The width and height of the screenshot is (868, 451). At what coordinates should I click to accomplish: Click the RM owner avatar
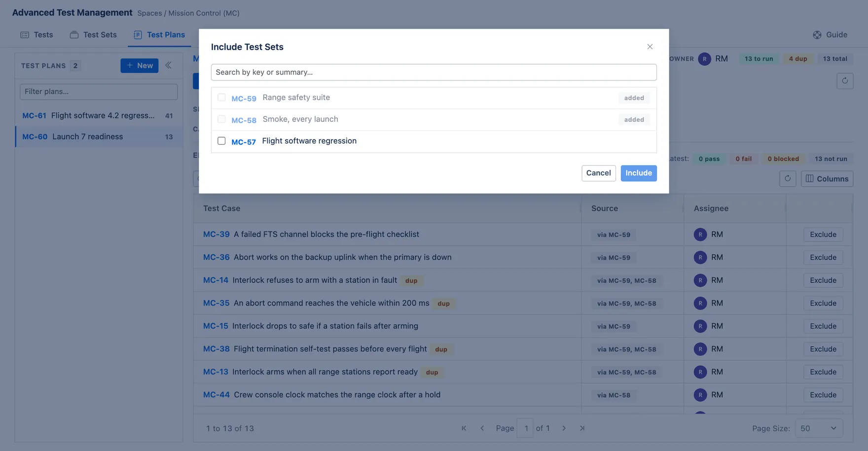coord(704,59)
